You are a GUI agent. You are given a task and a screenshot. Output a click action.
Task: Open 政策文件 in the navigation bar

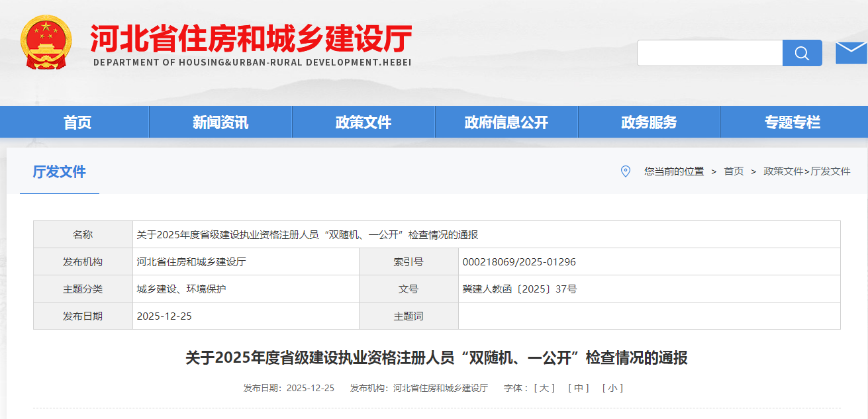(363, 122)
